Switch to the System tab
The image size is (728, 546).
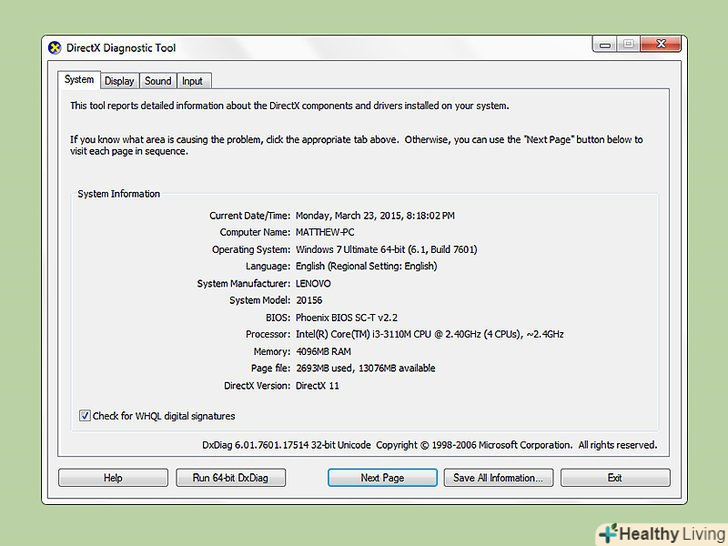point(79,80)
